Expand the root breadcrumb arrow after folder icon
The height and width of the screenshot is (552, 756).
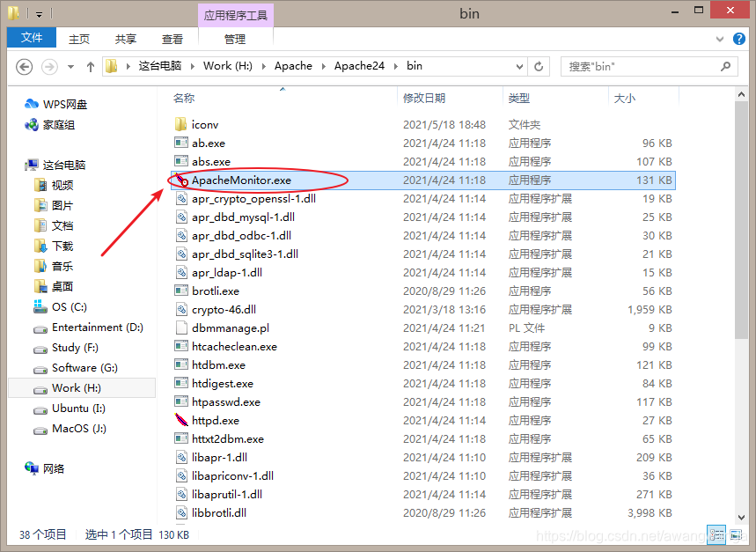coord(128,67)
